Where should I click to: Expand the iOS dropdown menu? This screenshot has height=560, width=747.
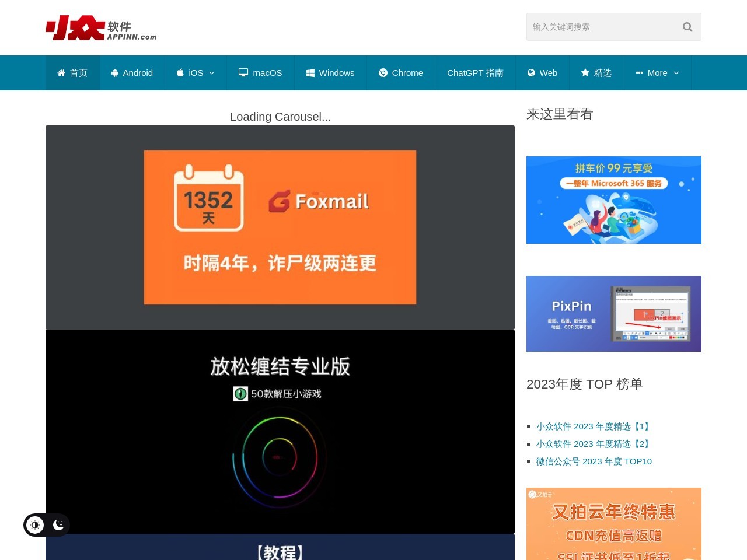click(x=212, y=73)
